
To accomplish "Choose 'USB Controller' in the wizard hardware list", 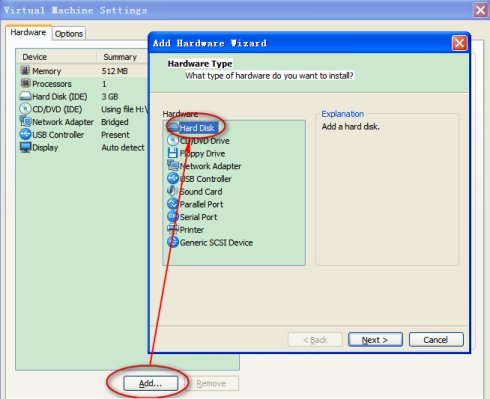I will coord(206,179).
